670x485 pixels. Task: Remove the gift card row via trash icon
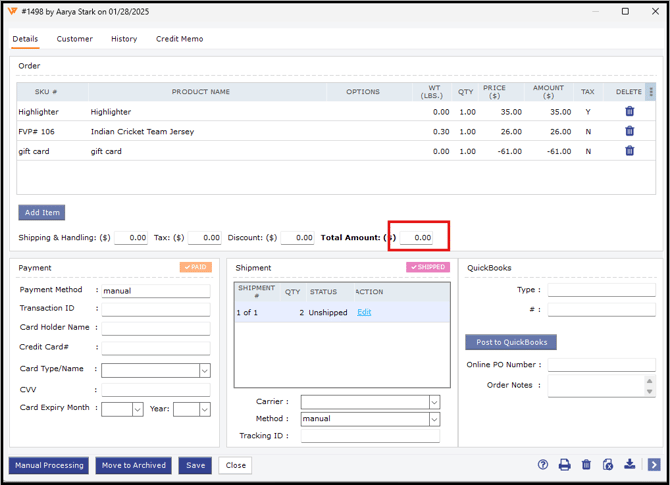click(x=629, y=151)
